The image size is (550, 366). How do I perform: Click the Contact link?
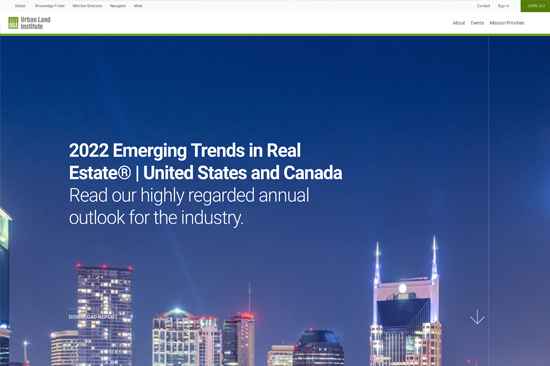click(x=483, y=6)
